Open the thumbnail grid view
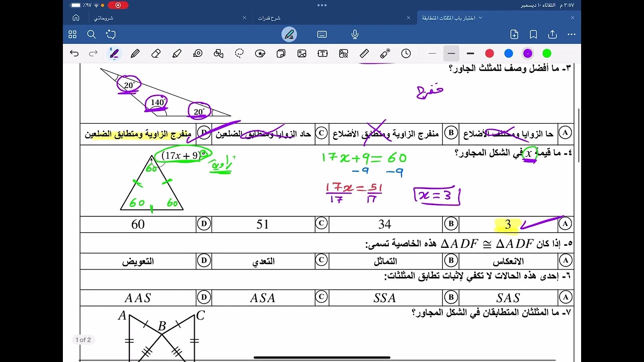644x362 pixels. pos(72,34)
